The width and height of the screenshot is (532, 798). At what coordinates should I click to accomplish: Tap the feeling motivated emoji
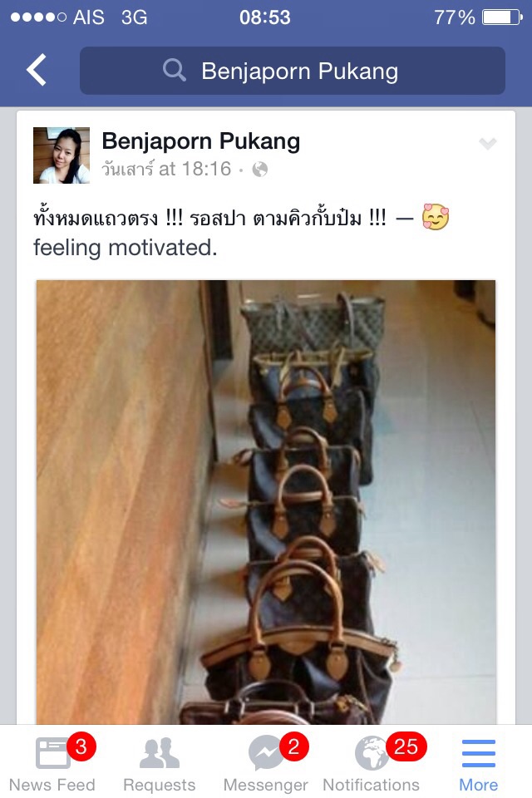[x=436, y=217]
